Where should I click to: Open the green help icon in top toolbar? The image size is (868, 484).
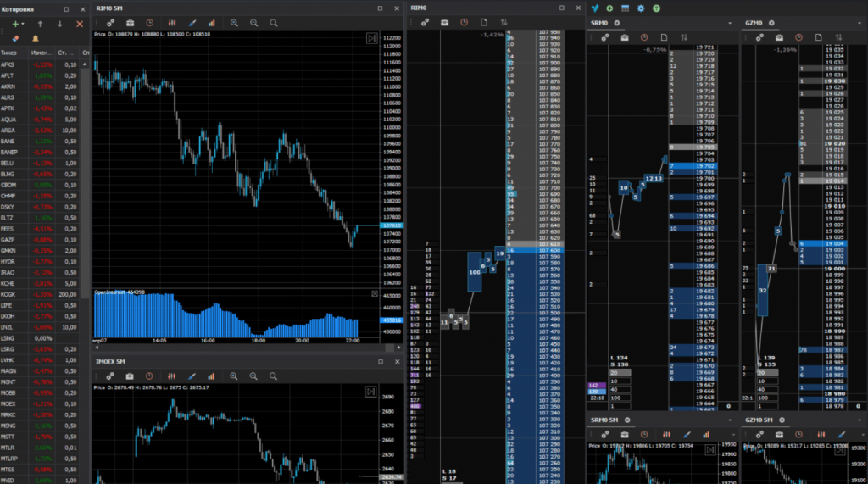656,8
